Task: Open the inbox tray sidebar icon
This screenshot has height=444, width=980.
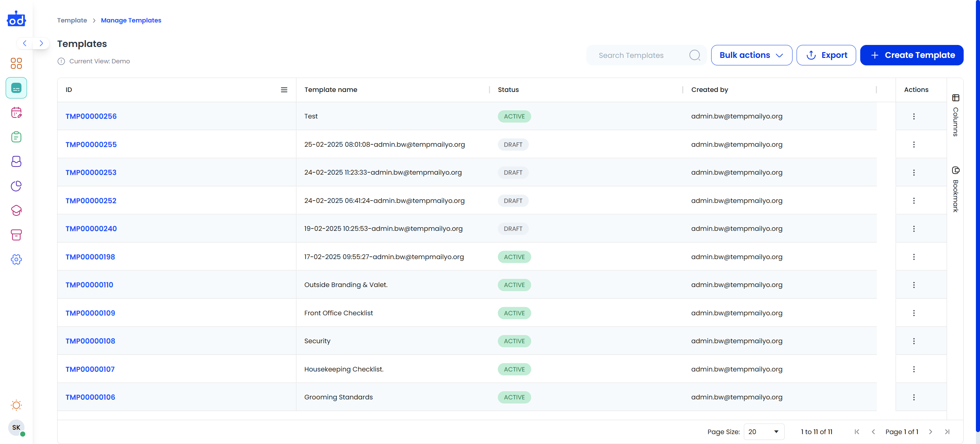Action: click(x=16, y=161)
